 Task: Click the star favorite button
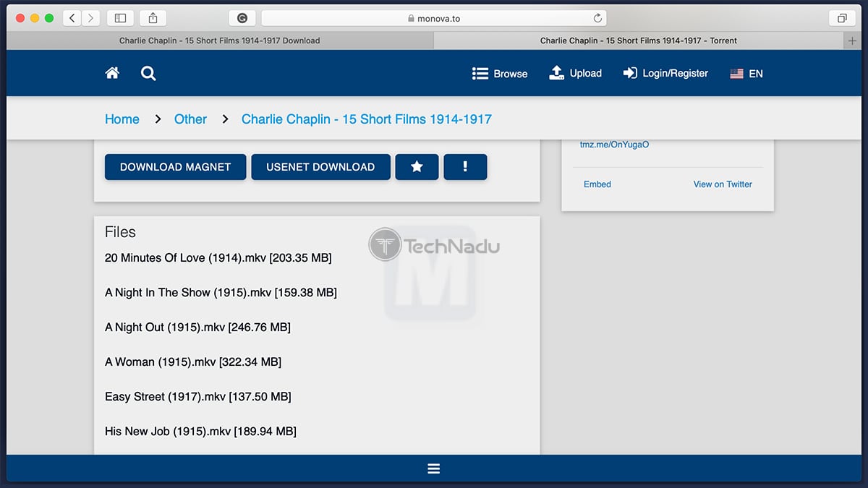click(417, 167)
